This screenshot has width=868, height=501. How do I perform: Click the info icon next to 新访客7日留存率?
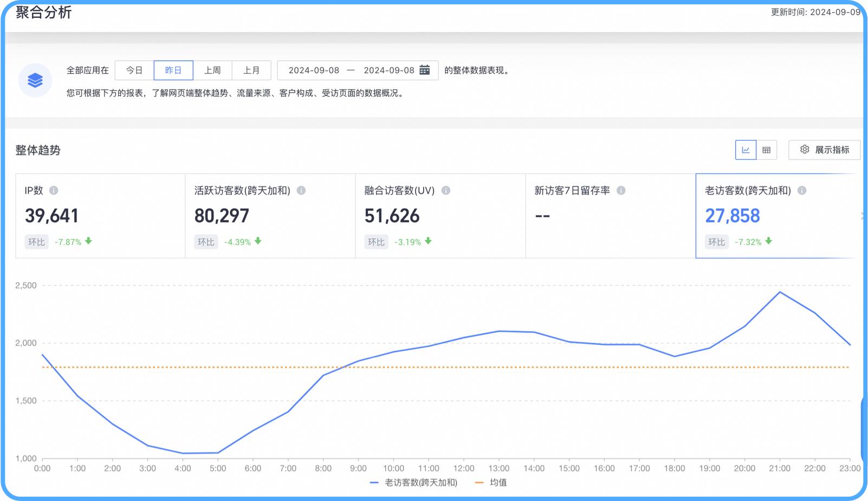(x=622, y=190)
